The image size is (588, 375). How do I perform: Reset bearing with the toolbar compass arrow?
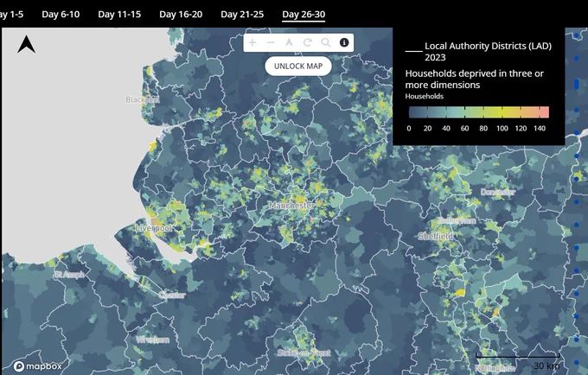click(x=289, y=42)
